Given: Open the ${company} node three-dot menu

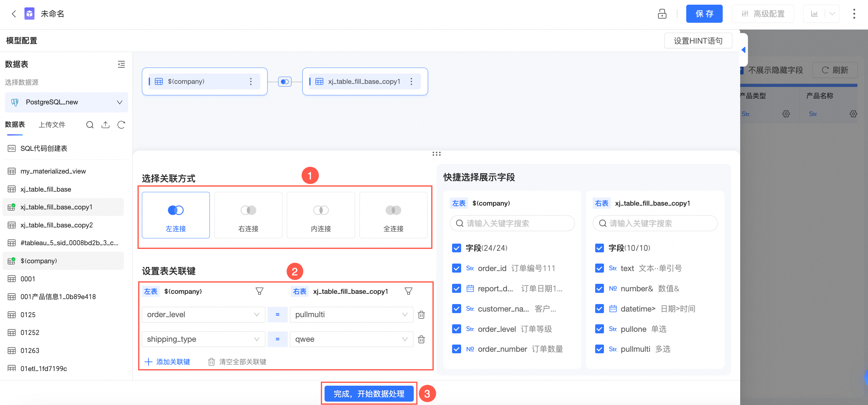Looking at the screenshot, I should point(250,82).
